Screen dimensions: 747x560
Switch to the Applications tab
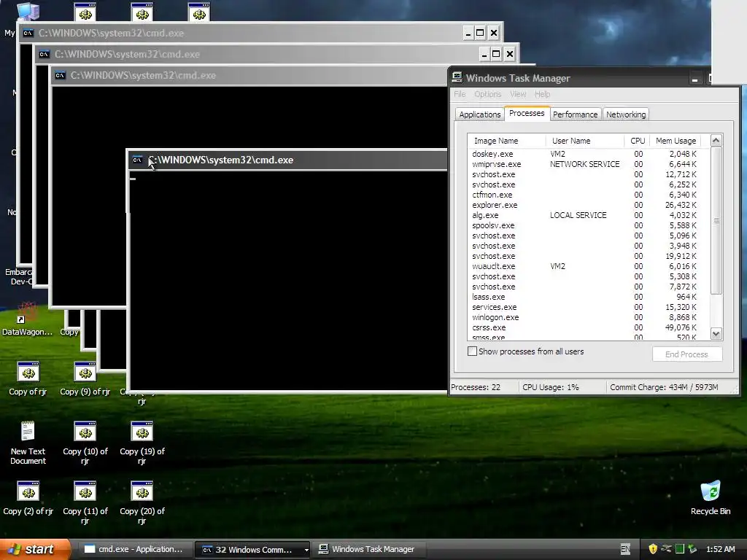click(479, 114)
